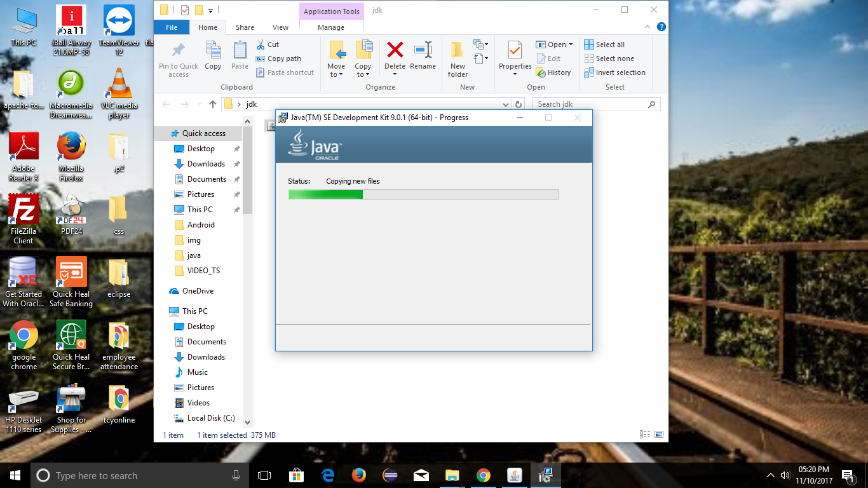Open the address bar history dropdown
Viewport: 868px width, 488px height.
pyautogui.click(x=506, y=104)
